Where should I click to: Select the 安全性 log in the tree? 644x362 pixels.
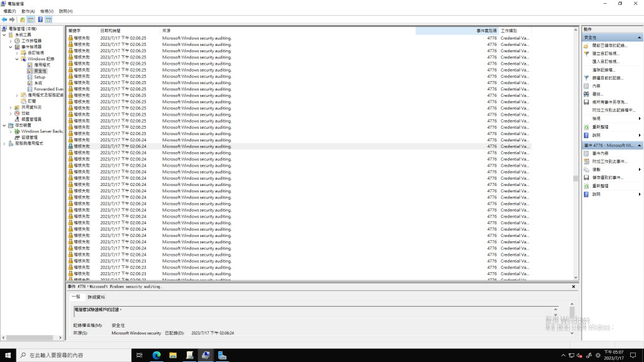[40, 71]
